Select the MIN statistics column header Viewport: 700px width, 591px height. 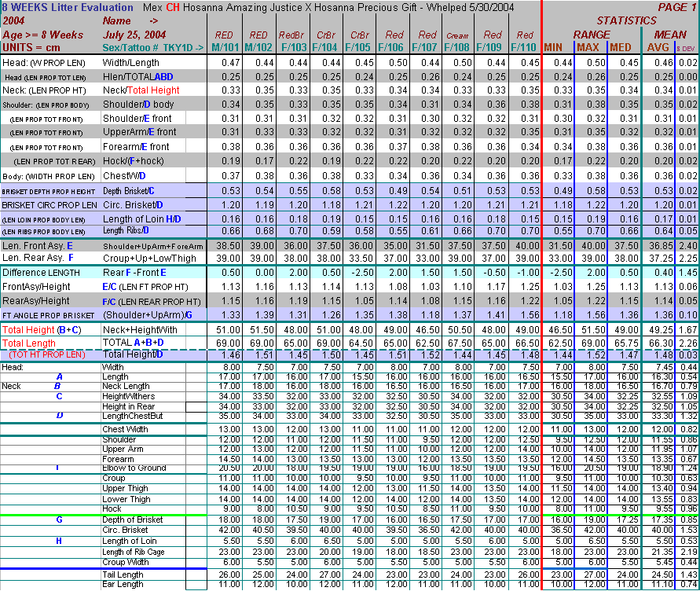coord(553,47)
